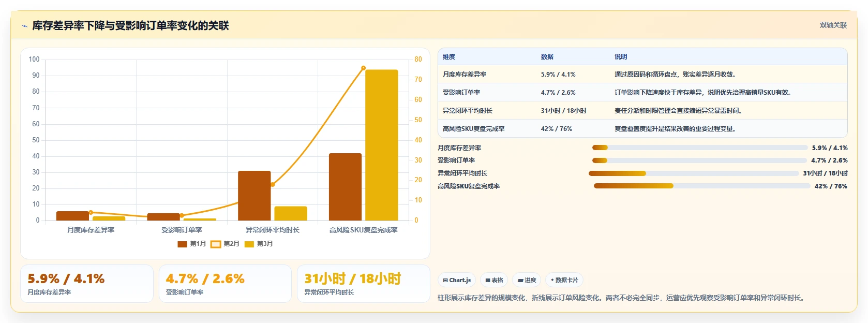Image resolution: width=868 pixels, height=323 pixels.
Task: Click the 双轴关联 tag in the header
Action: pos(833,25)
